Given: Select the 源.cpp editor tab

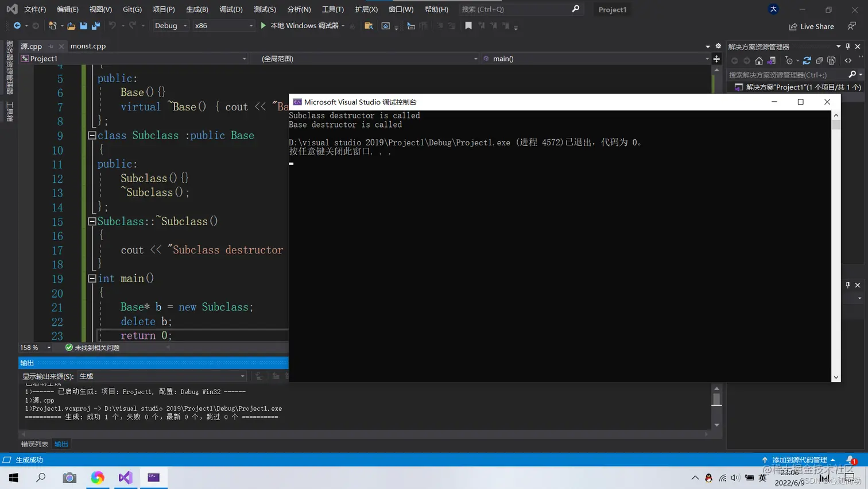Looking at the screenshot, I should pyautogui.click(x=31, y=46).
